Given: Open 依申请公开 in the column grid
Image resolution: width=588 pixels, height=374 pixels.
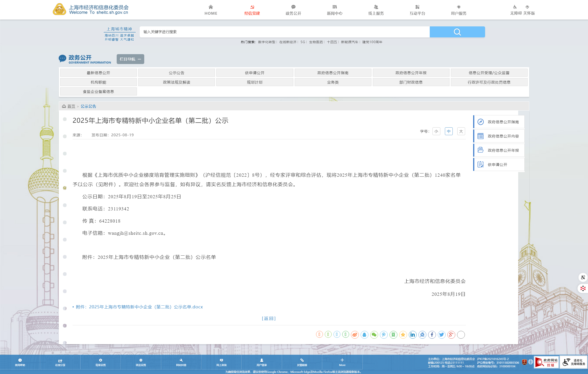Looking at the screenshot, I should pyautogui.click(x=255, y=73).
